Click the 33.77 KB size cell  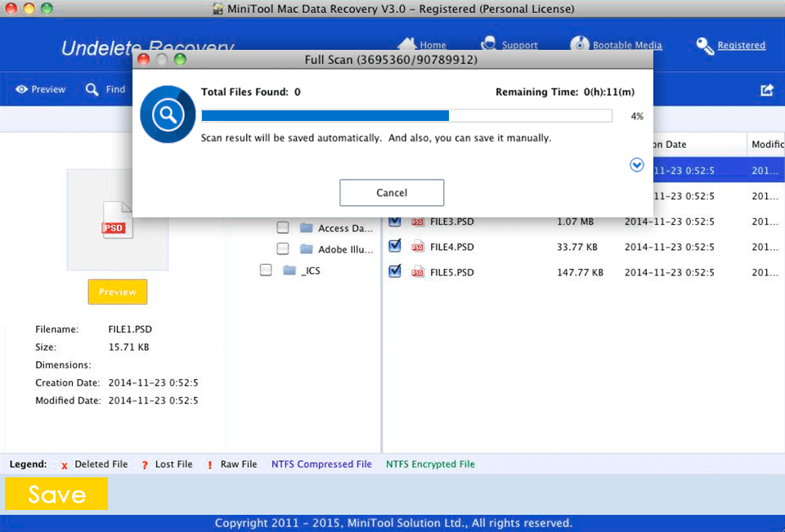577,247
